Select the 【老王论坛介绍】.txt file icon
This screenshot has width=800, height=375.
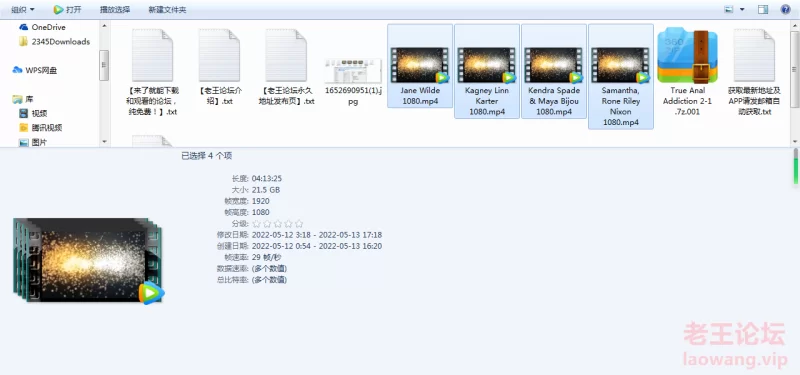click(219, 55)
